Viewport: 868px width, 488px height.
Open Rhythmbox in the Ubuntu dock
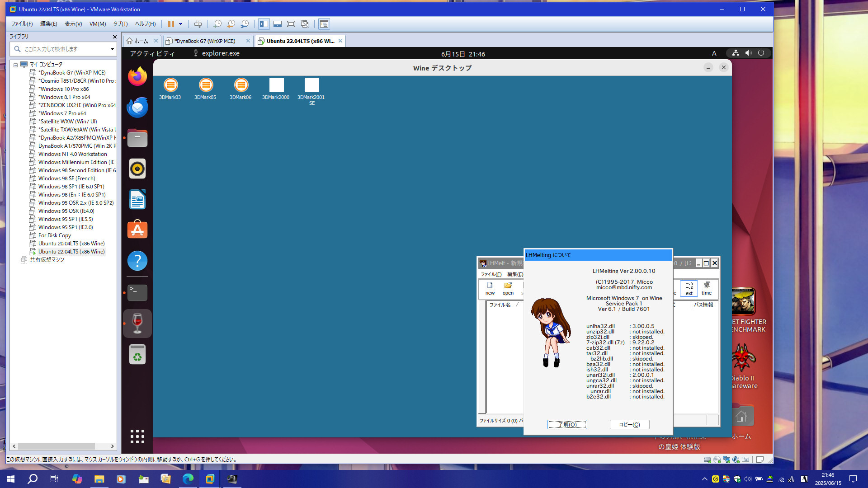[137, 169]
